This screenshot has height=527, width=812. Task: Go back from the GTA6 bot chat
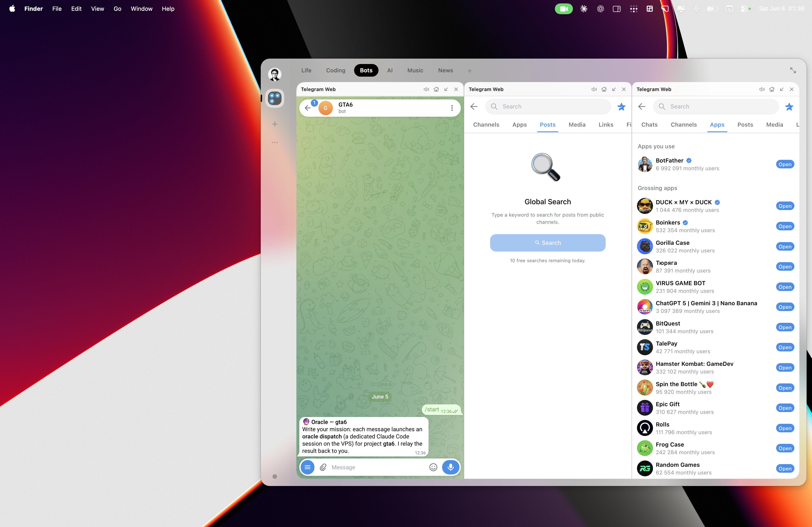[308, 108]
